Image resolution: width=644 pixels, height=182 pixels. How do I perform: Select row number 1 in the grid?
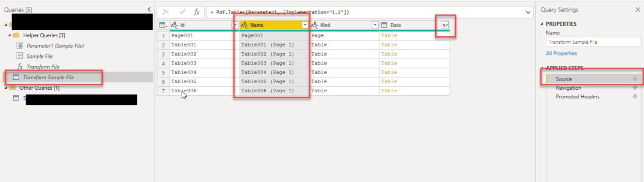[x=163, y=36]
